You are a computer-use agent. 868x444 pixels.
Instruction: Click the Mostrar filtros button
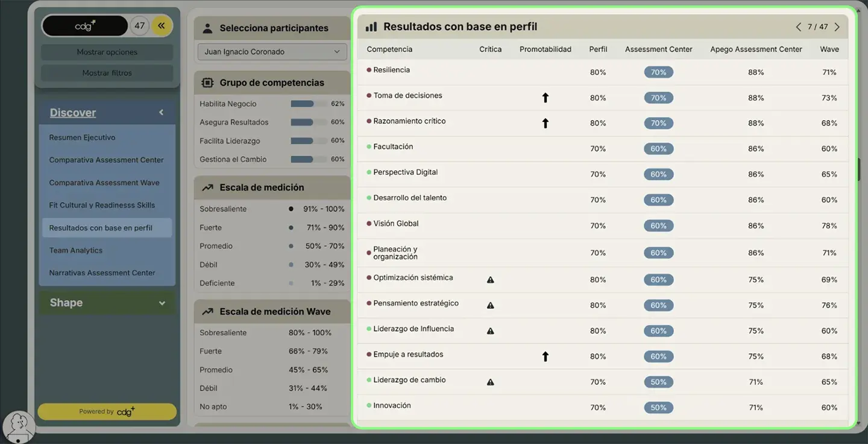[107, 73]
